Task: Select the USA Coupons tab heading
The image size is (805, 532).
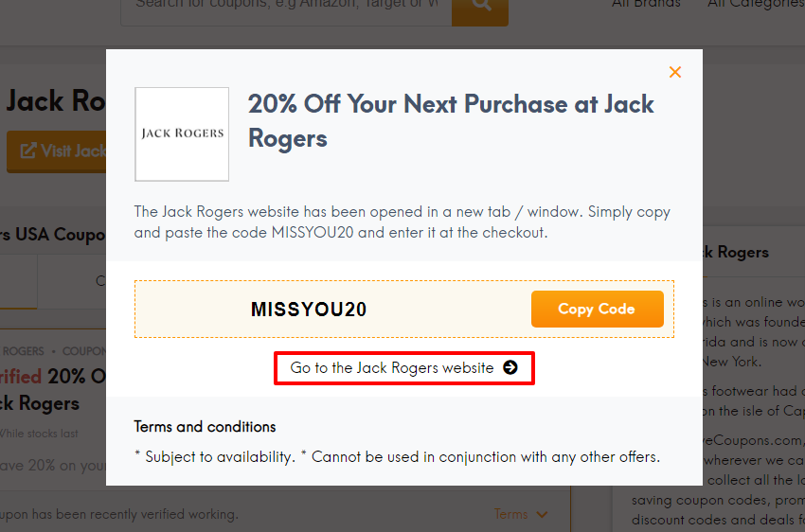Action: pyautogui.click(x=52, y=235)
